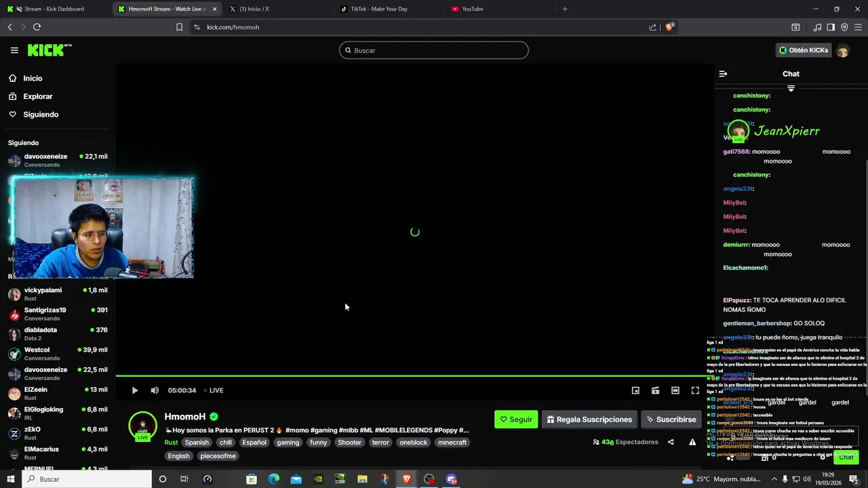This screenshot has width=868, height=488.
Task: Select the oneblock tag
Action: [414, 443]
